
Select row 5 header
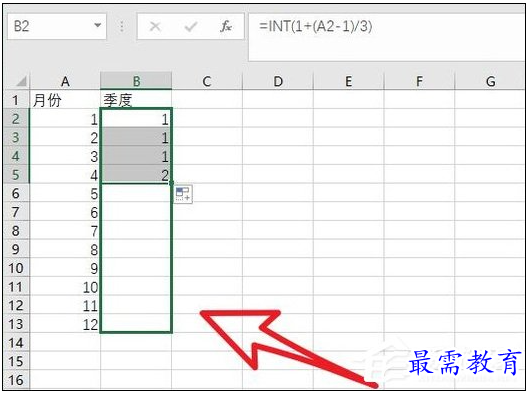pyautogui.click(x=16, y=174)
